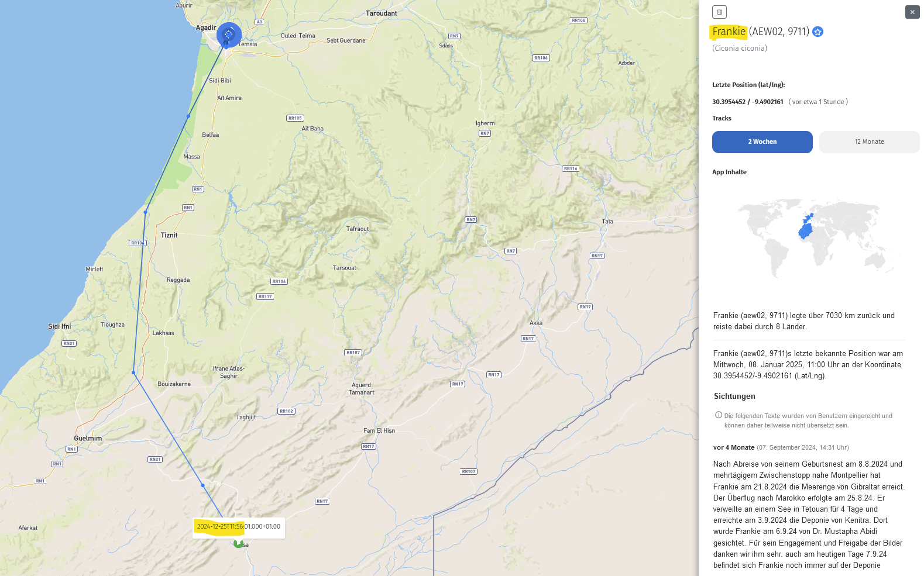Viewport: 924px width, 576px height.
Task: Click the track point just above the timestamp popup
Action: [203, 485]
